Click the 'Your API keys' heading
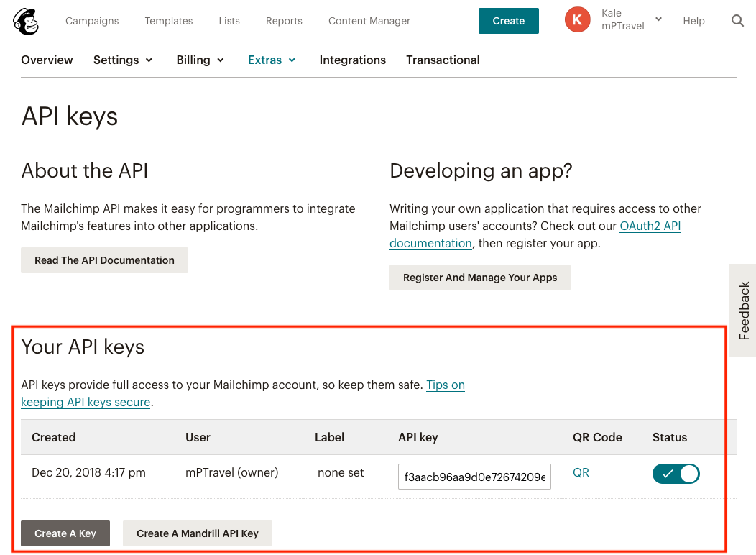Image resolution: width=756 pixels, height=555 pixels. click(x=83, y=347)
